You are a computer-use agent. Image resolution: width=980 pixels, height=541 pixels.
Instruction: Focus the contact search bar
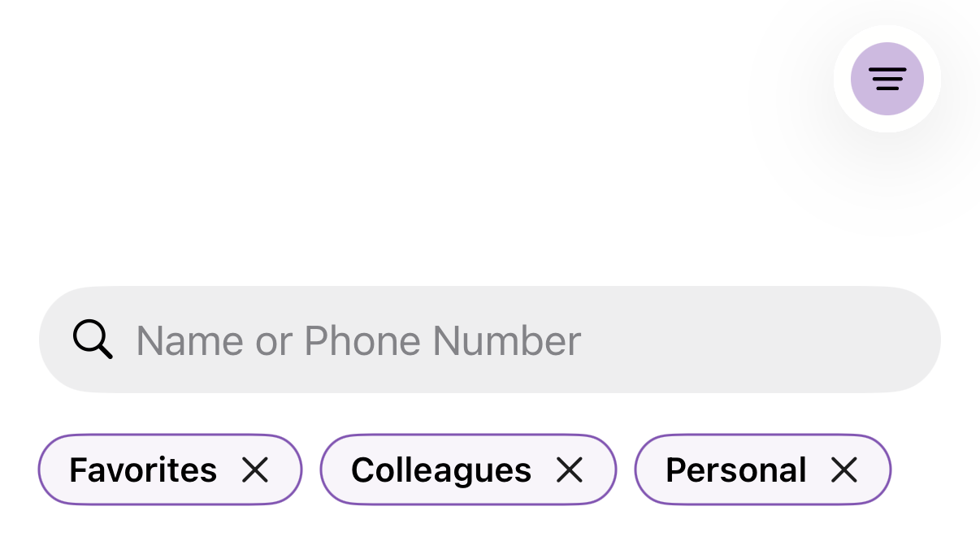pyautogui.click(x=489, y=340)
